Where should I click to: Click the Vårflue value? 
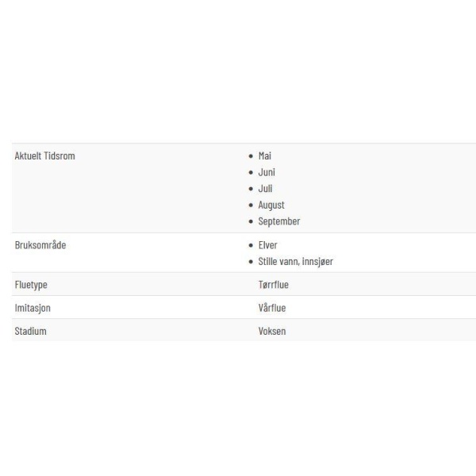coord(272,308)
